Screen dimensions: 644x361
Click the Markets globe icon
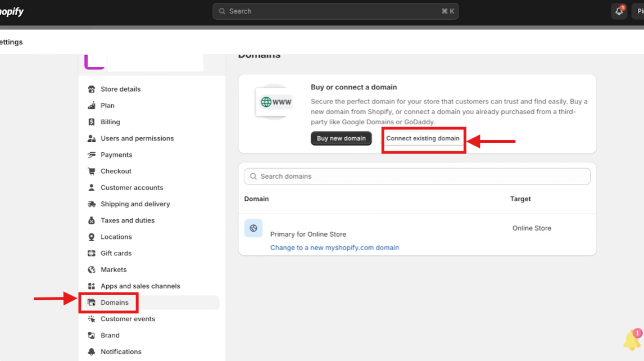click(91, 270)
